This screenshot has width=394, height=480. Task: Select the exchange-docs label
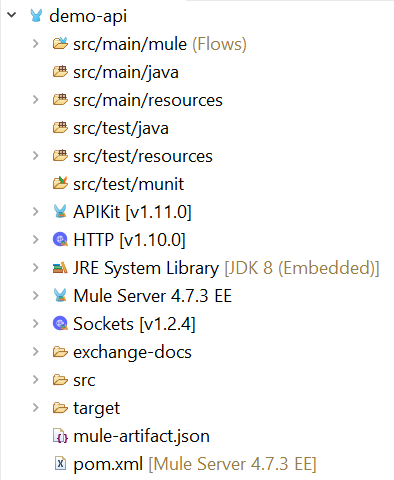coord(133,352)
